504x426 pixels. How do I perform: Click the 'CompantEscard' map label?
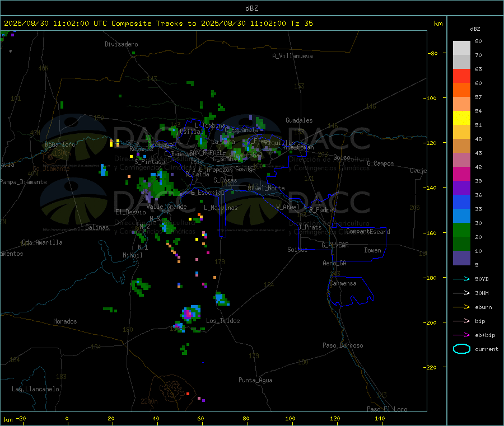coord(368,232)
